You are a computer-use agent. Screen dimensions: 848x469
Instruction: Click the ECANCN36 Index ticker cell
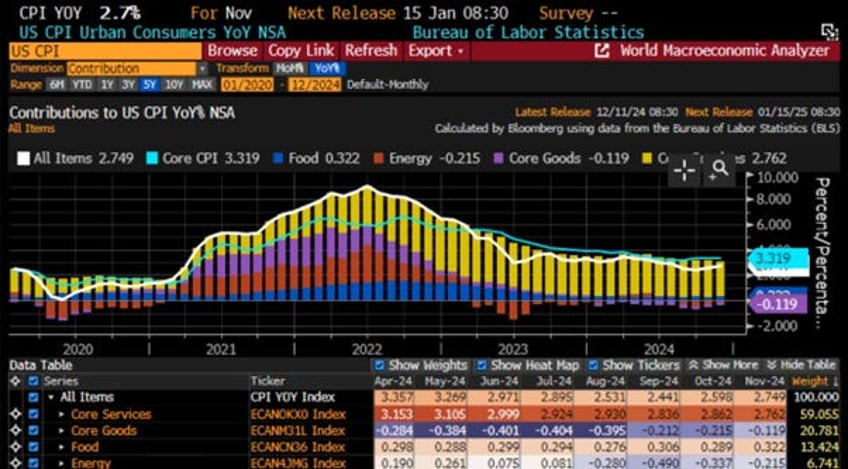point(298,447)
